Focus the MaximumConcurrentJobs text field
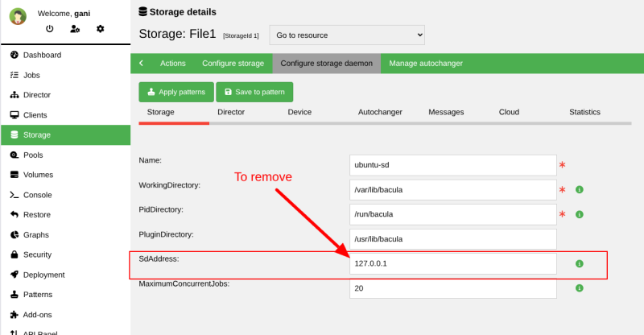644x335 pixels. [x=452, y=288]
